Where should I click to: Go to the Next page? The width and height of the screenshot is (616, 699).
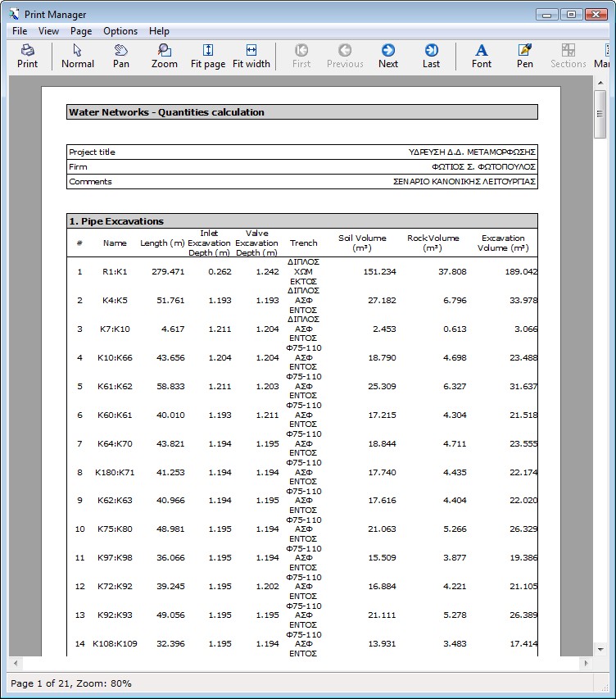coord(388,56)
